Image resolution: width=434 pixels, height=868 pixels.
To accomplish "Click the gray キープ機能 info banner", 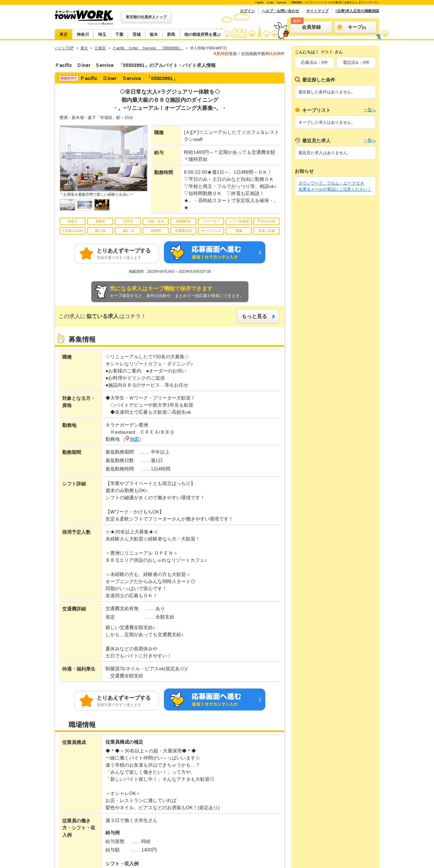I will (170, 292).
